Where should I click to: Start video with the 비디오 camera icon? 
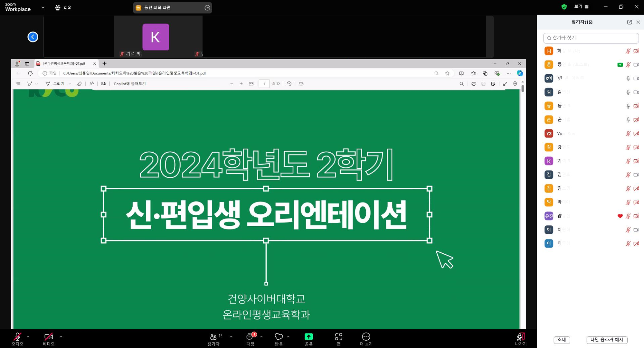click(49, 339)
